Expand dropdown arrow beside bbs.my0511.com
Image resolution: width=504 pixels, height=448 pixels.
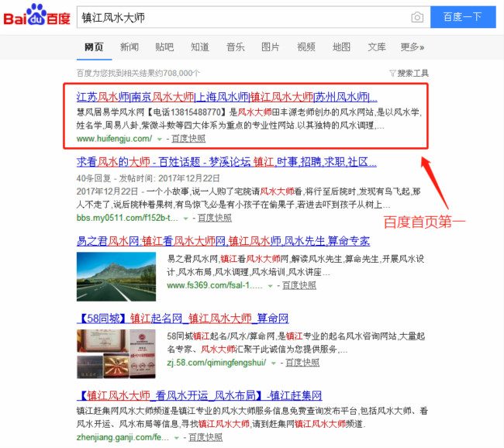(185, 219)
